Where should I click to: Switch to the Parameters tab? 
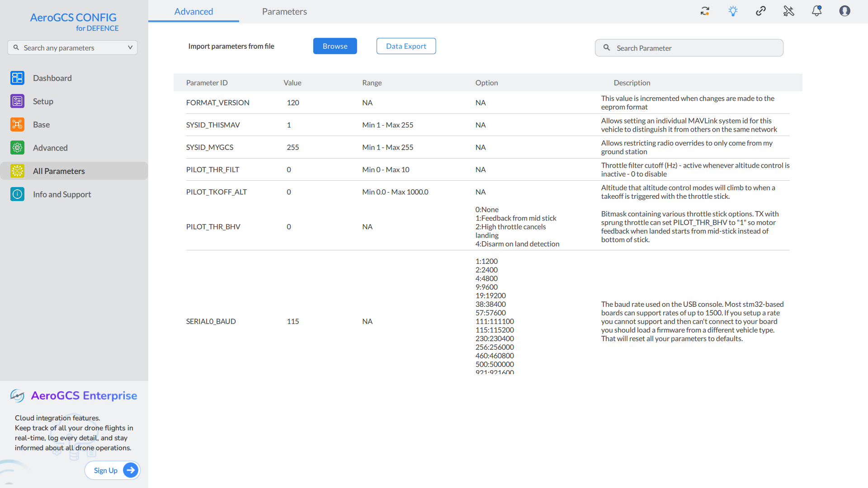pyautogui.click(x=284, y=11)
